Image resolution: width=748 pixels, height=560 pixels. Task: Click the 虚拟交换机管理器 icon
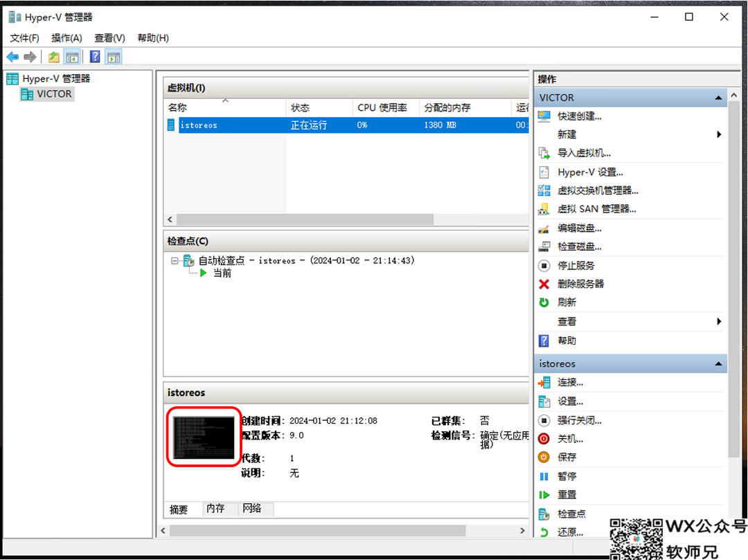(544, 190)
